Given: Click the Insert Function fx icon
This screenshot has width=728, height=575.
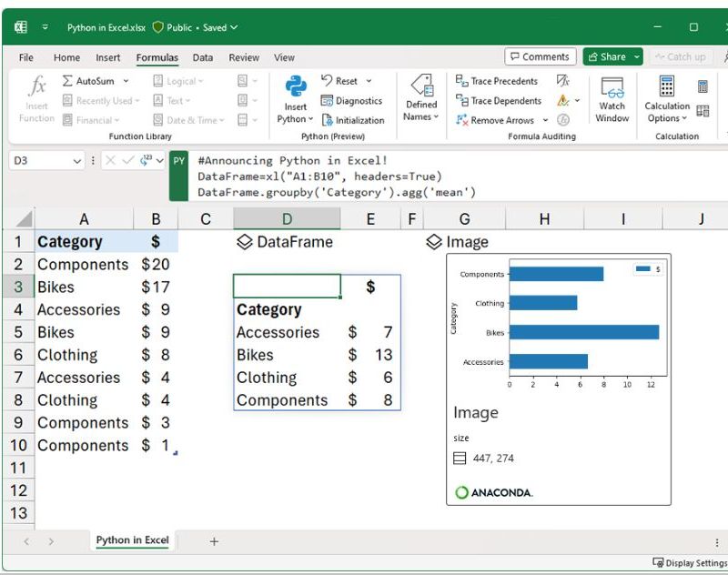Looking at the screenshot, I should (37, 86).
